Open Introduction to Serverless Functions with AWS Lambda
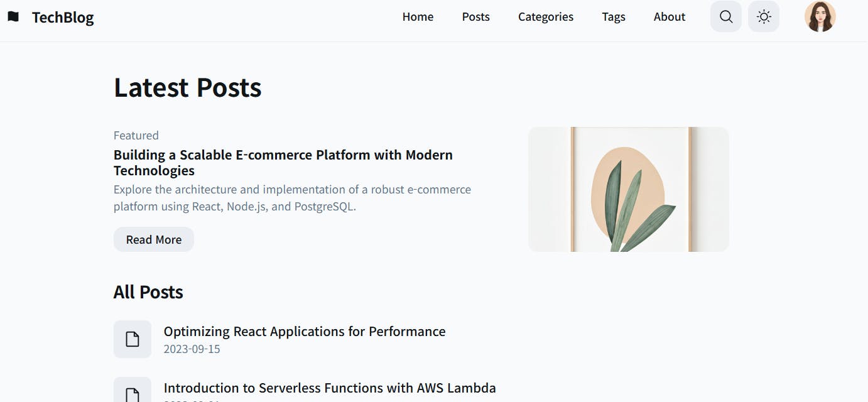The width and height of the screenshot is (868, 402). [330, 388]
